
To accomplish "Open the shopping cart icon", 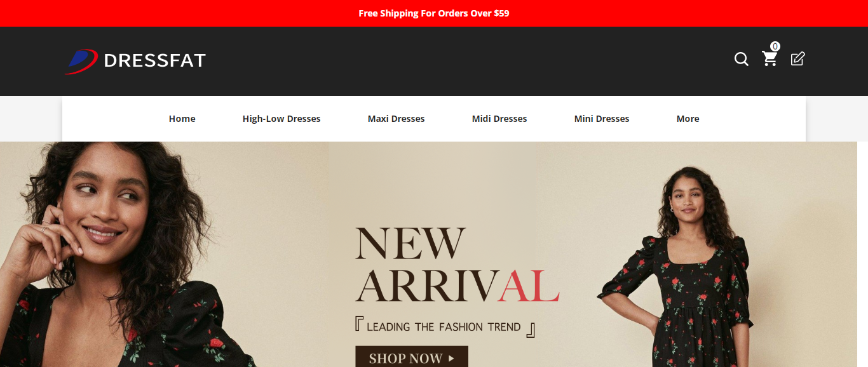I will tap(770, 59).
